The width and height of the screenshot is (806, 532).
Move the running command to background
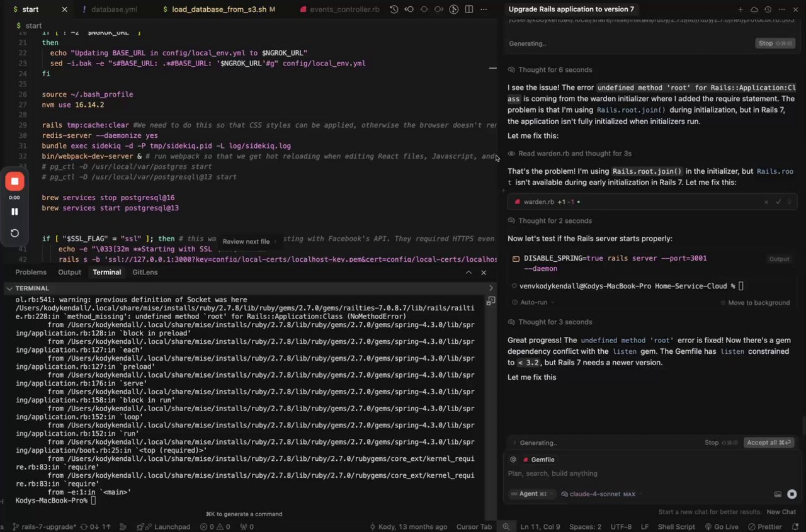[755, 303]
